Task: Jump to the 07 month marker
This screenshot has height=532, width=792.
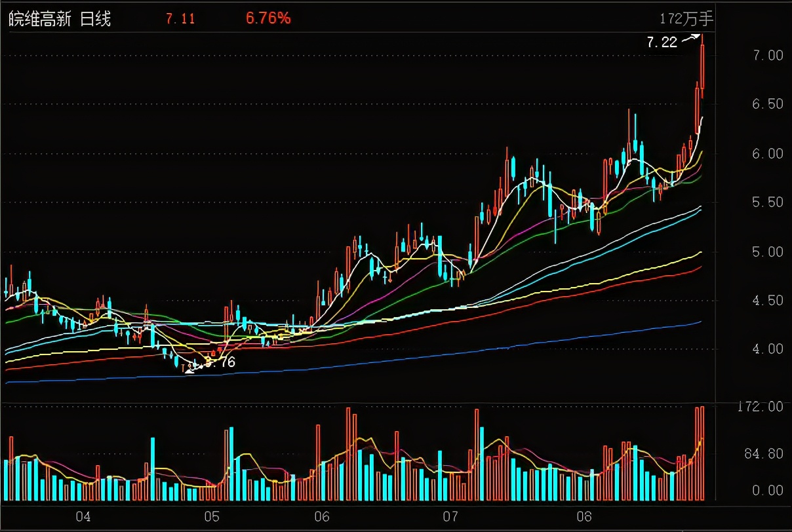Action: coord(450,516)
